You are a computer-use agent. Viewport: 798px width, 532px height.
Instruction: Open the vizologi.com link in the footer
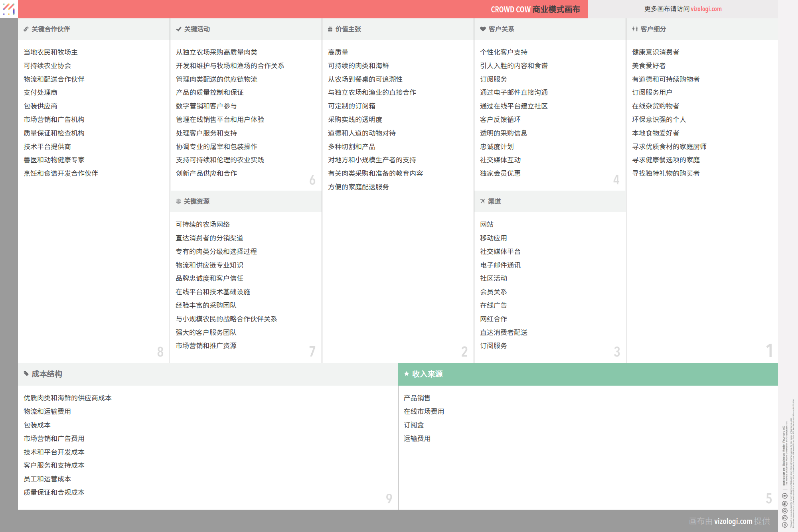[x=733, y=521]
